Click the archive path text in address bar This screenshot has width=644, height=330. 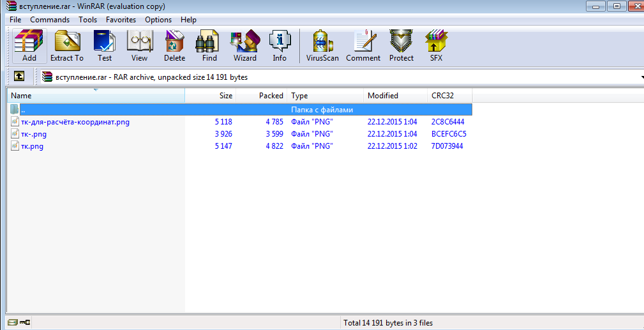[151, 77]
